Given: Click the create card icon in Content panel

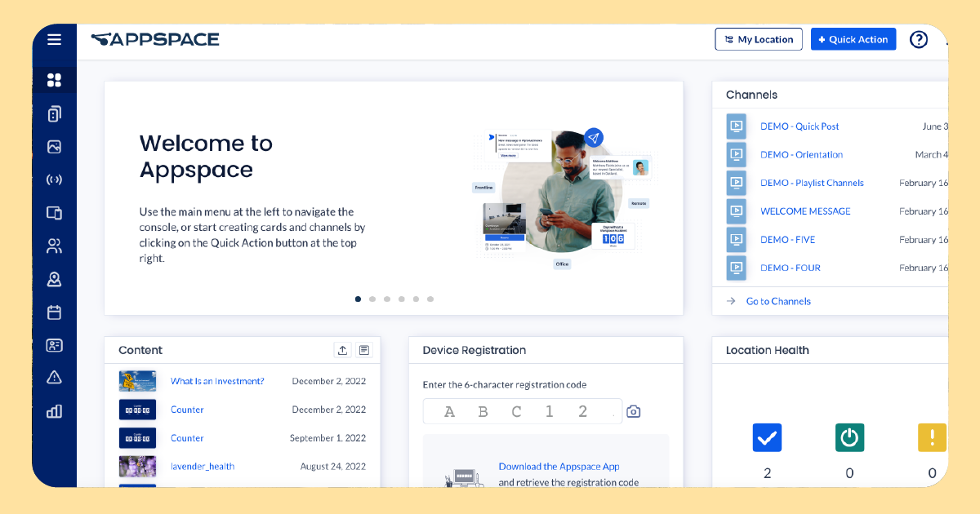Looking at the screenshot, I should pos(364,350).
